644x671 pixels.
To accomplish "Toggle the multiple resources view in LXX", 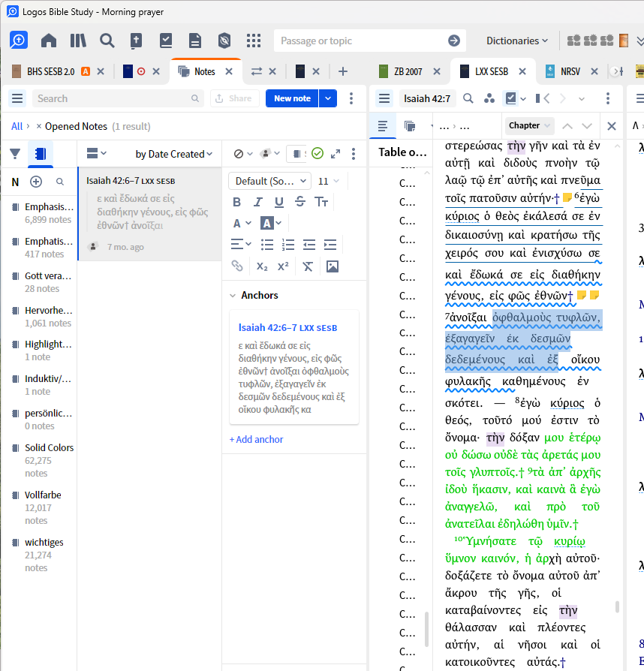I will click(x=410, y=126).
